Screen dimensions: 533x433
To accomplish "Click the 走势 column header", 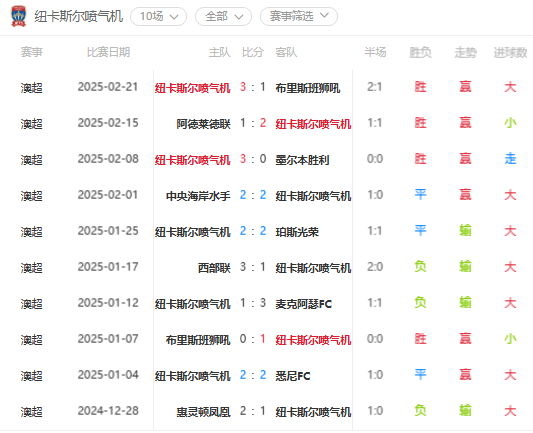I will (465, 52).
